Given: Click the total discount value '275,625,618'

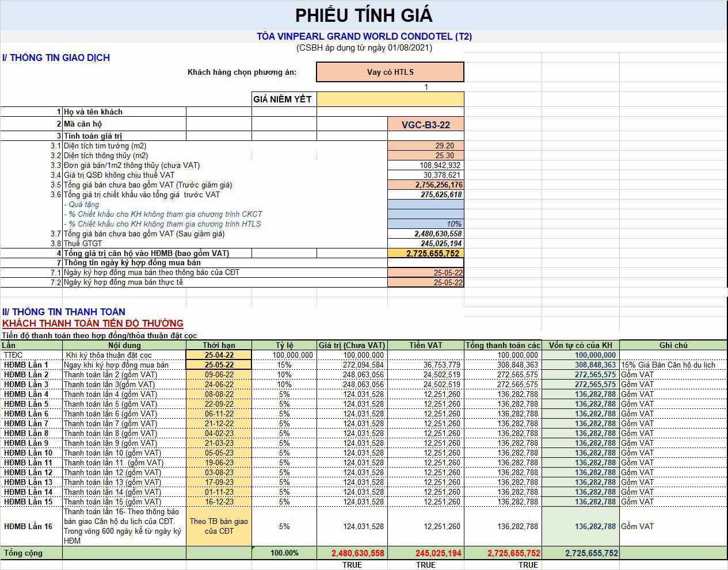Looking at the screenshot, I should point(425,195).
